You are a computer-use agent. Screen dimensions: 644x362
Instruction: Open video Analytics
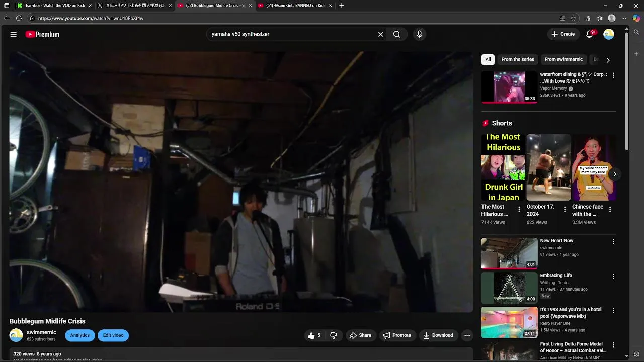(80, 335)
